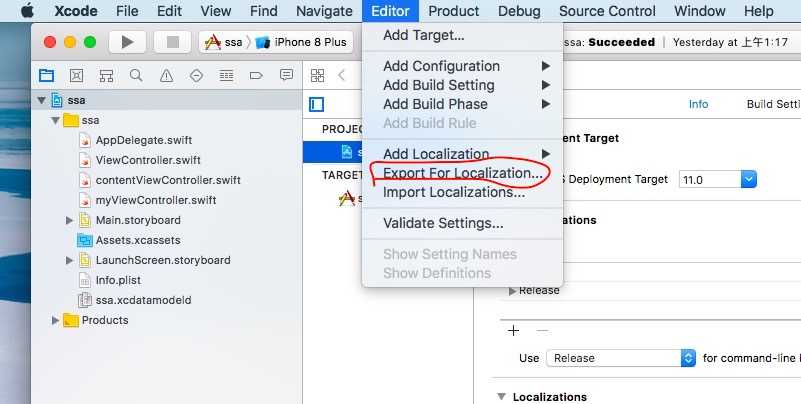Open the Source Control menu
This screenshot has height=404, width=801.
pos(607,11)
